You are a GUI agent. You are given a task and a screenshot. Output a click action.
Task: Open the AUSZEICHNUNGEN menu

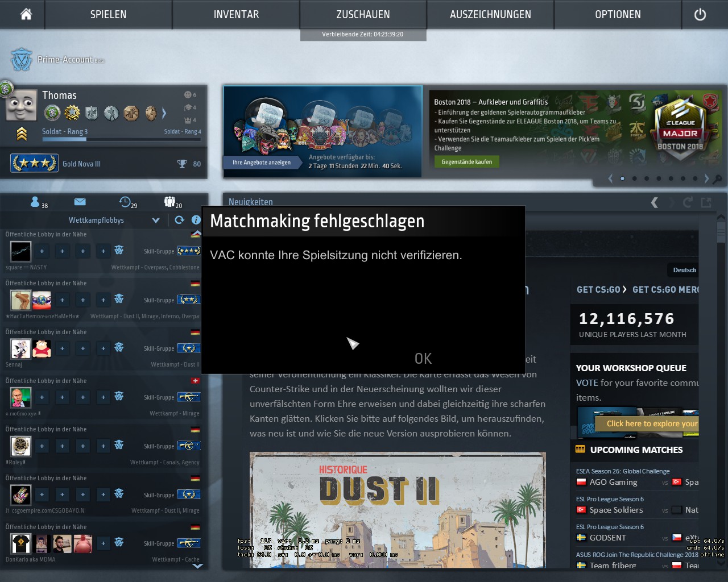tap(490, 14)
